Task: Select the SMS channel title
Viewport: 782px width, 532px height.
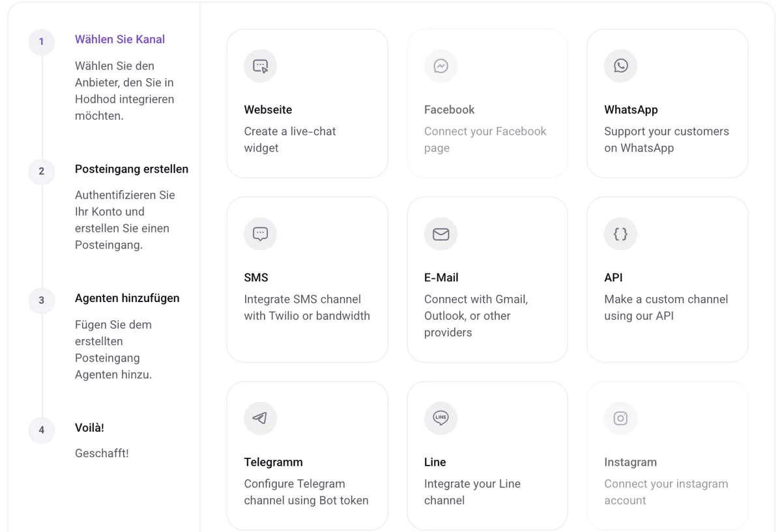Action: coord(256,277)
